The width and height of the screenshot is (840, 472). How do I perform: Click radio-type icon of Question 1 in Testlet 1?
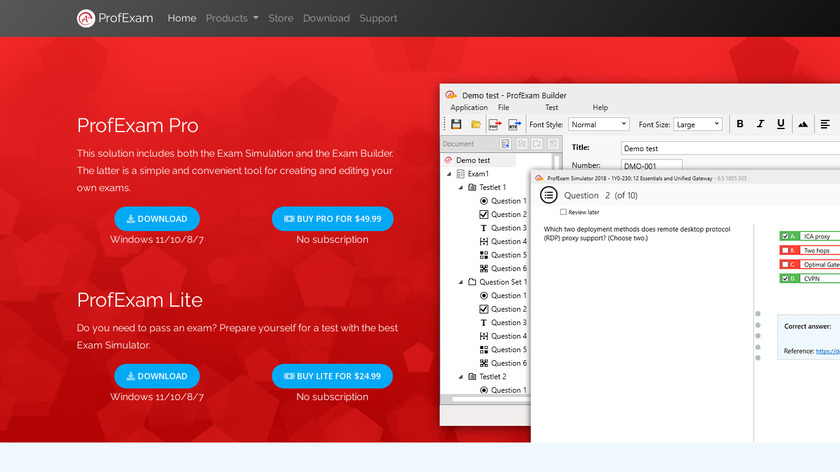click(484, 201)
